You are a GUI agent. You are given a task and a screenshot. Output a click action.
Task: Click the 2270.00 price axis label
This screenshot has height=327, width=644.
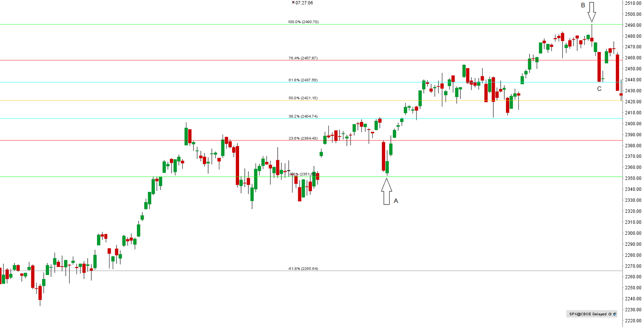(x=633, y=266)
